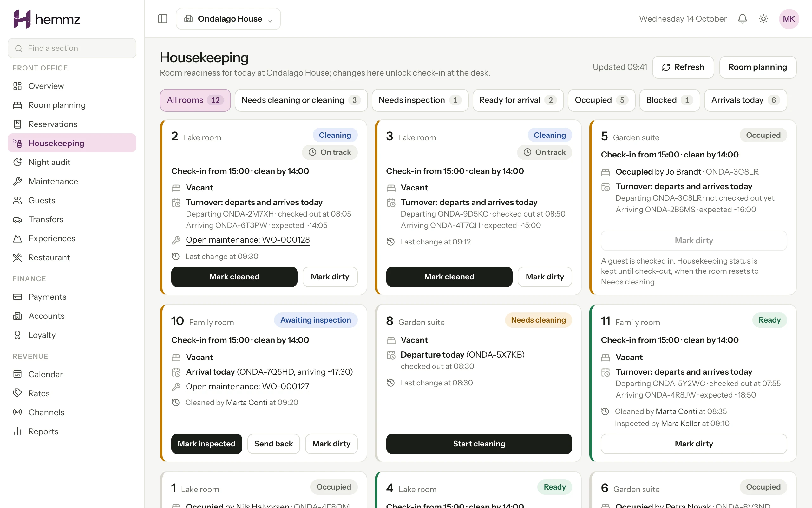The width and height of the screenshot is (812, 508).
Task: Open Experiences section
Action: 72,238
